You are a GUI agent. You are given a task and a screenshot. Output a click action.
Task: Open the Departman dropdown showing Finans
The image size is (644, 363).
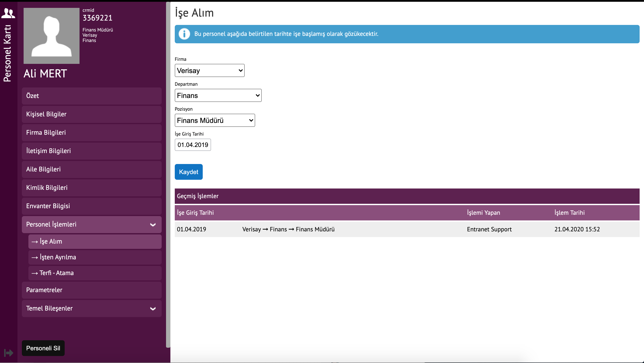(x=218, y=95)
